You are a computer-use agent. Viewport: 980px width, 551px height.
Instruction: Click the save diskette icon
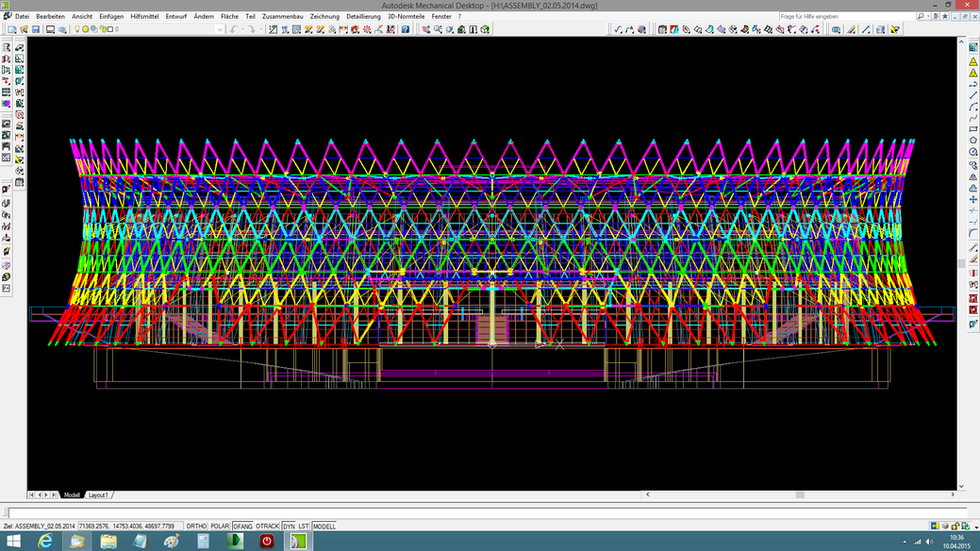click(36, 29)
